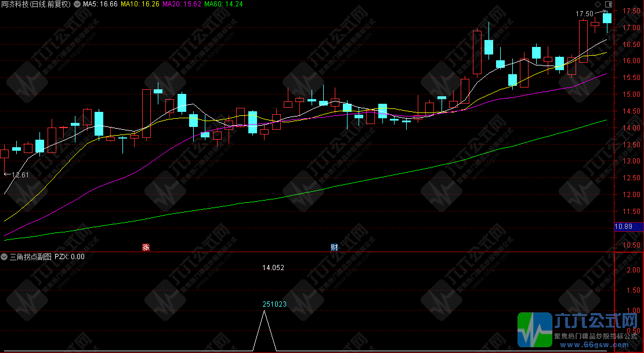Click the 12.61 low price annotation
The image size is (644, 353).
point(19,174)
